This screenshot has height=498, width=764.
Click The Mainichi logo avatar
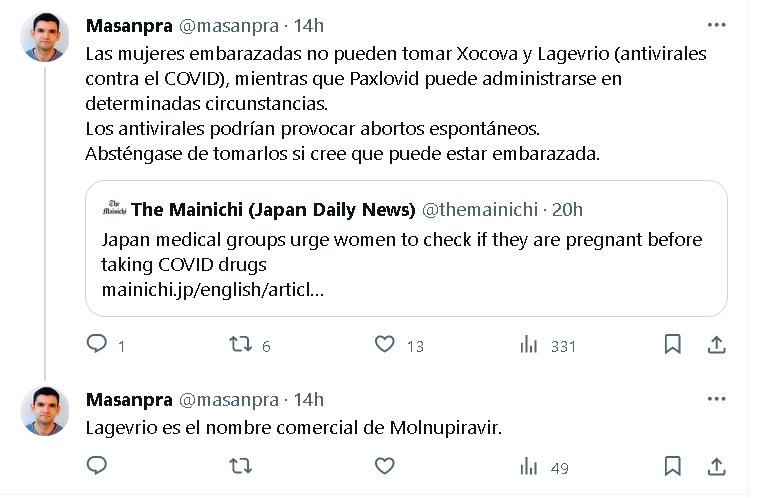coord(114,209)
